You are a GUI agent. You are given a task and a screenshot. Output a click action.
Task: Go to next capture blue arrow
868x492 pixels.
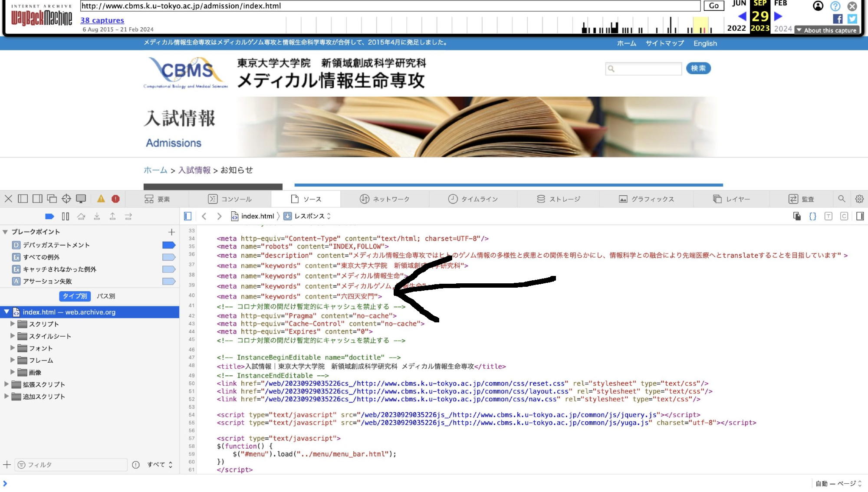coord(778,16)
